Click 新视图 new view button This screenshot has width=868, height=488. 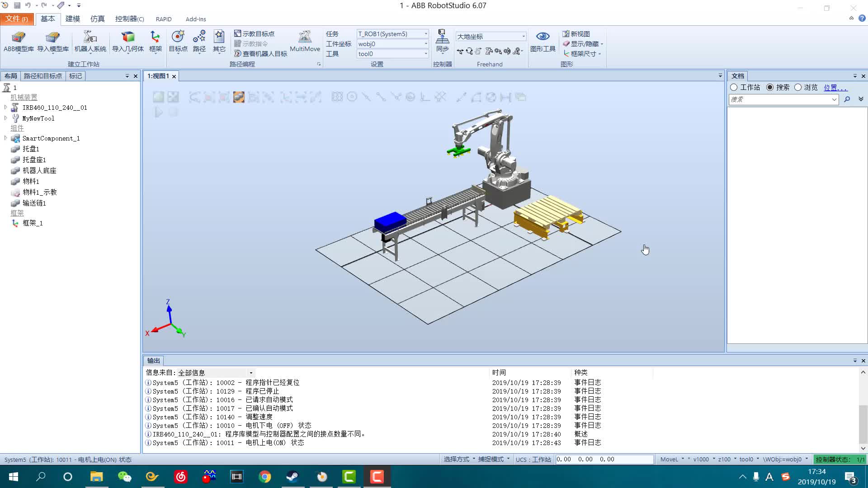point(576,34)
